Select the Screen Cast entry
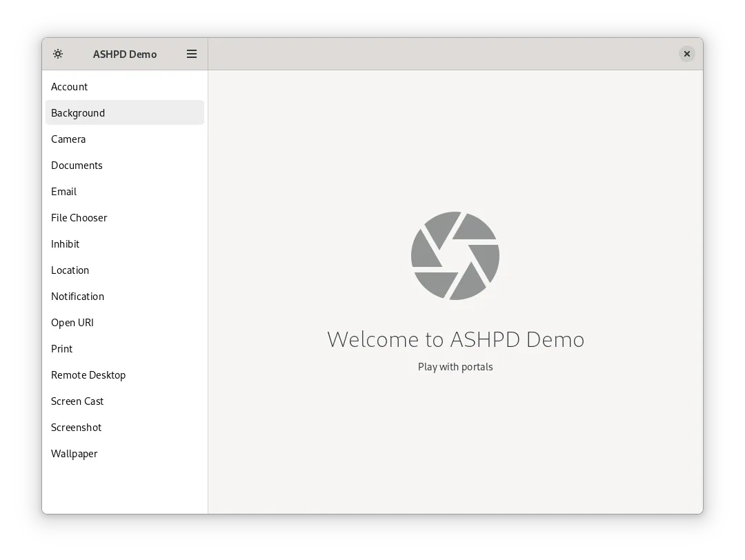 [77, 401]
